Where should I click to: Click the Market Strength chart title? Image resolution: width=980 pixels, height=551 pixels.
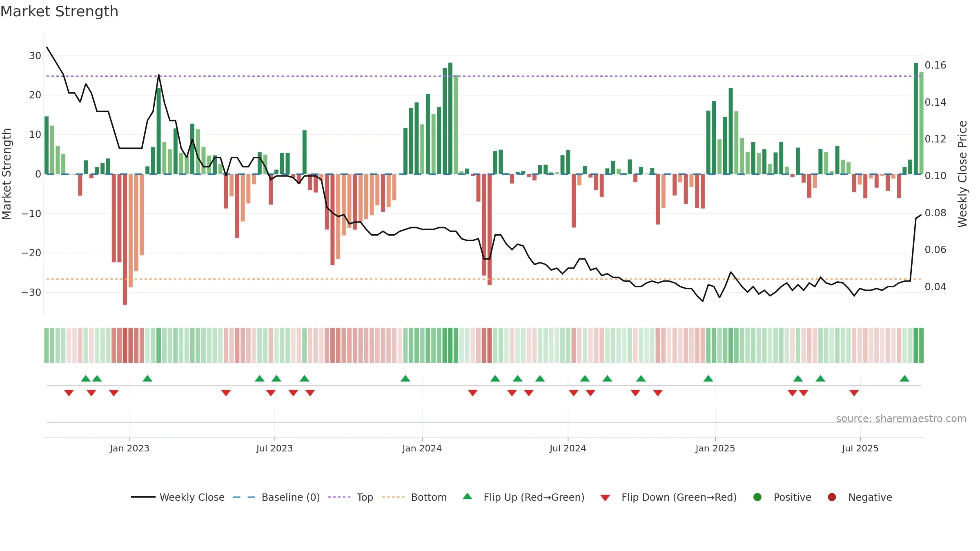pos(59,11)
